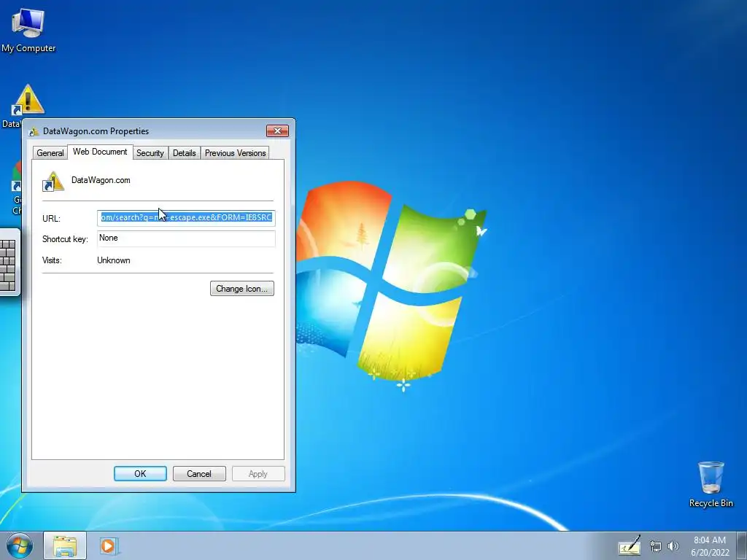Open the tablet input pen tray icon
This screenshot has height=560, width=747.
click(630, 545)
